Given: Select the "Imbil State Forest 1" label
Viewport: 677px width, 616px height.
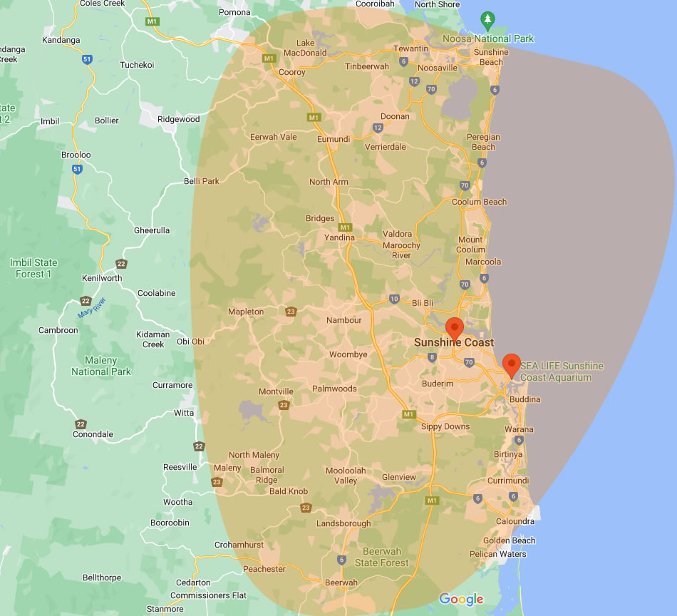Looking at the screenshot, I should [x=33, y=268].
